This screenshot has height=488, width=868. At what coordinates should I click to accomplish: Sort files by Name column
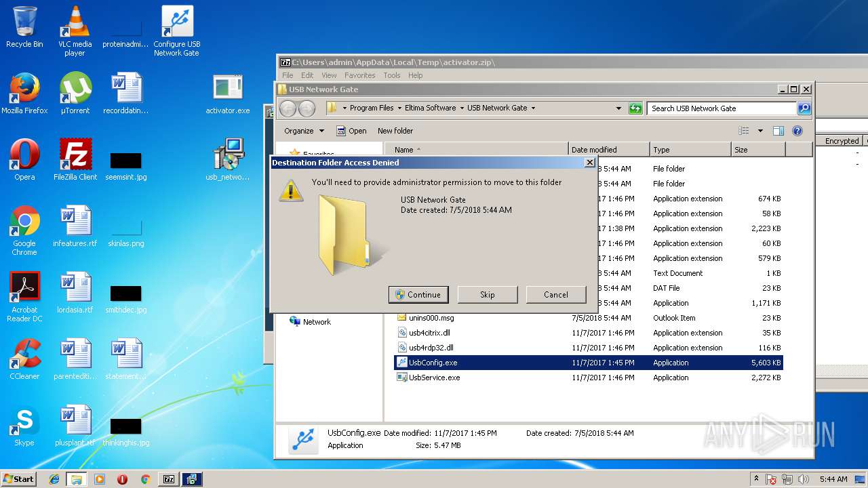click(477, 150)
